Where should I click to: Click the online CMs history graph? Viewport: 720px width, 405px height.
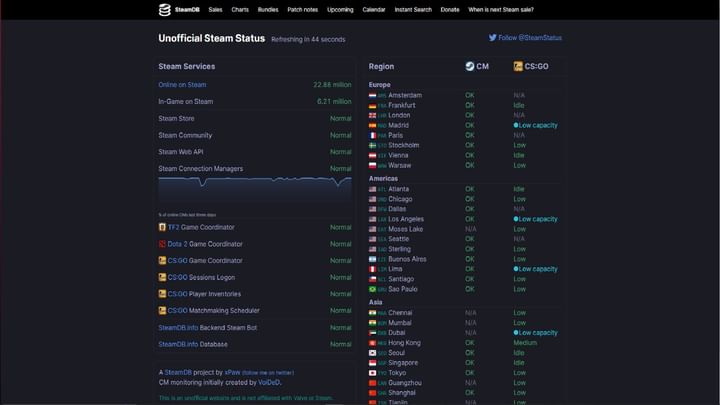tap(255, 192)
